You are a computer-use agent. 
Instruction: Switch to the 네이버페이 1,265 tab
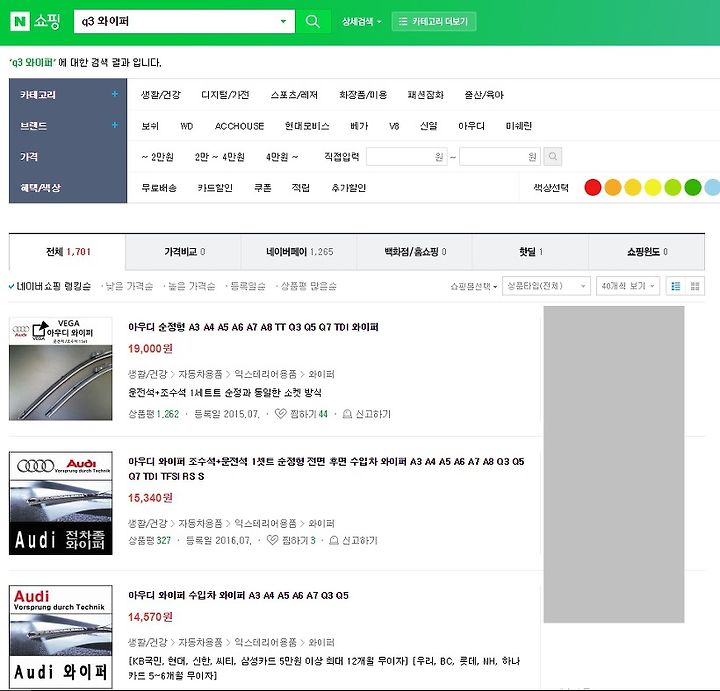(x=299, y=252)
